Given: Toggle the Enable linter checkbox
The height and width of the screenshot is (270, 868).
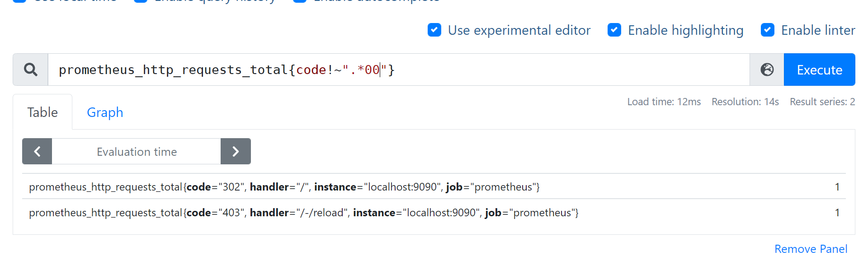Looking at the screenshot, I should (x=768, y=30).
